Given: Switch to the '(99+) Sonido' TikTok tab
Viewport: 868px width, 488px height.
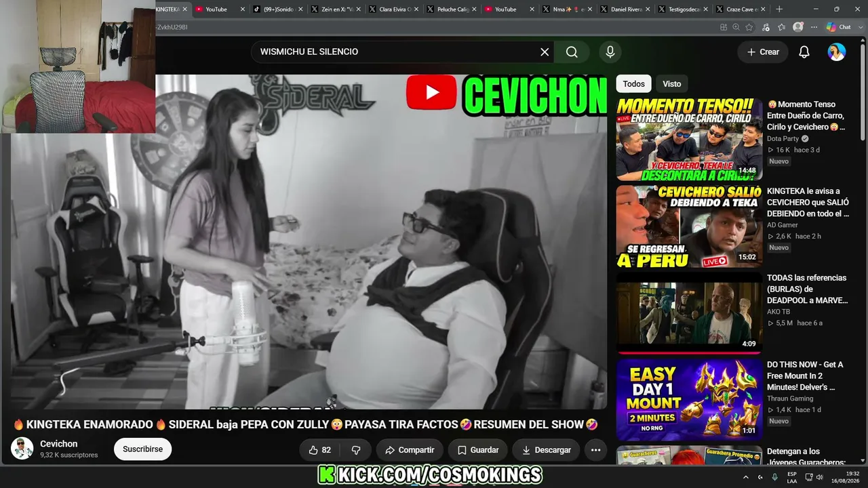Looking at the screenshot, I should point(277,9).
